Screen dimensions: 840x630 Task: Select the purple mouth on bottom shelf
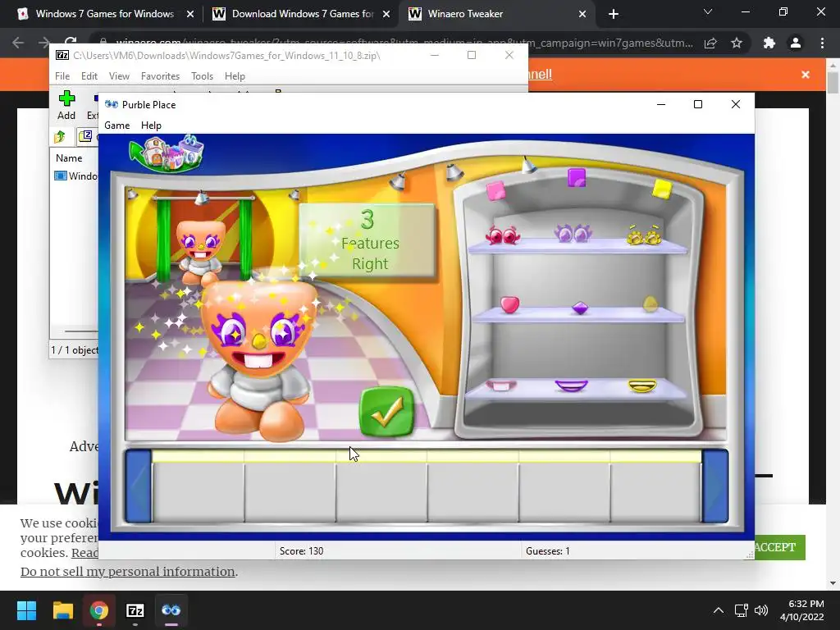[571, 386]
